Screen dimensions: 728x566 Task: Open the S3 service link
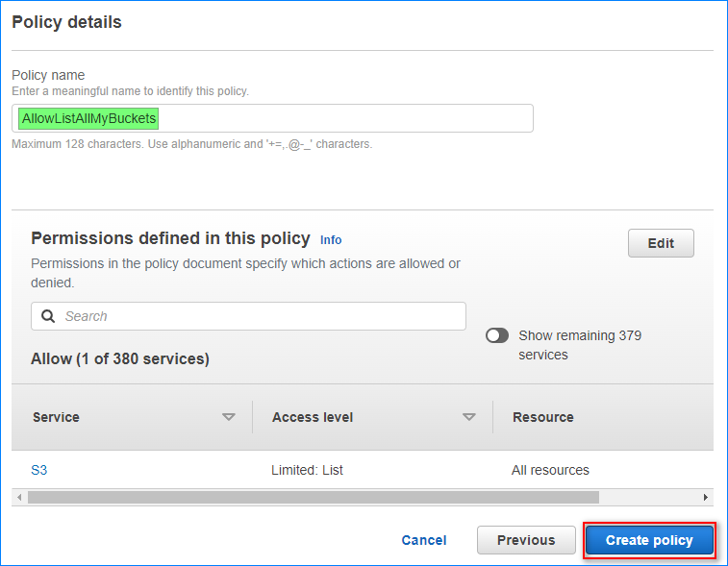tap(39, 470)
